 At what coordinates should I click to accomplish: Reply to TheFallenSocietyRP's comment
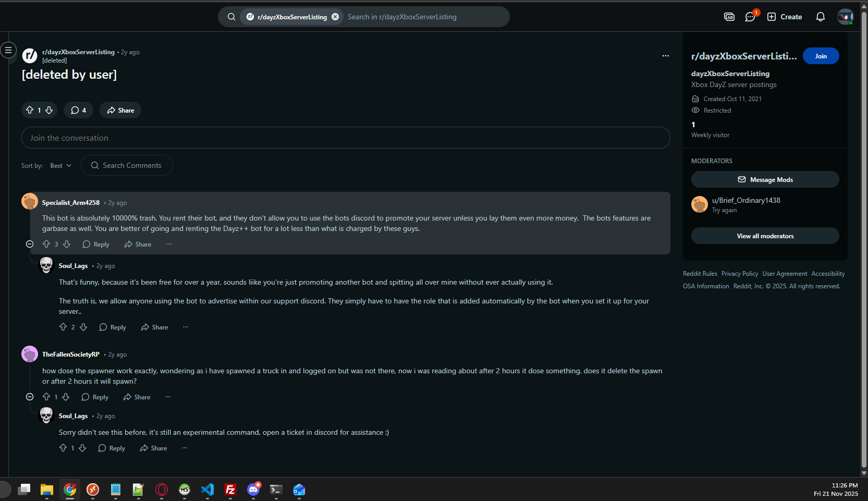(95, 397)
